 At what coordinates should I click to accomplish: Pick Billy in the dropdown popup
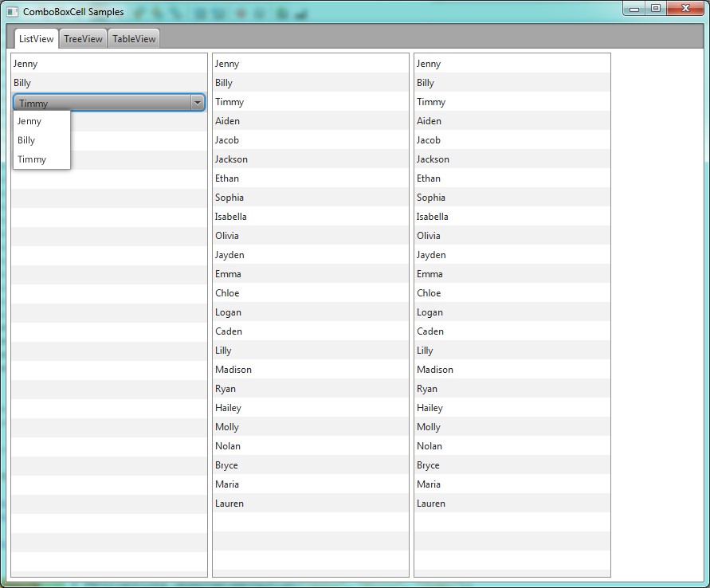26,140
